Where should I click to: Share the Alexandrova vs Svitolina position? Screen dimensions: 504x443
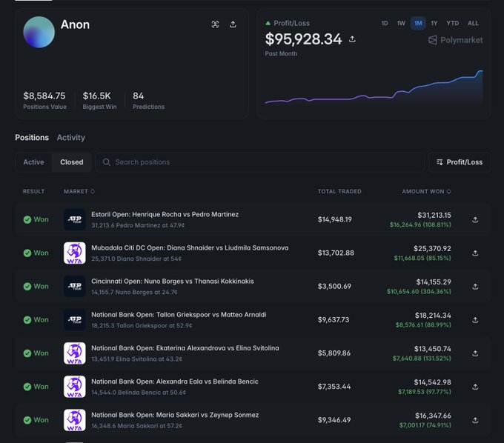coord(475,353)
